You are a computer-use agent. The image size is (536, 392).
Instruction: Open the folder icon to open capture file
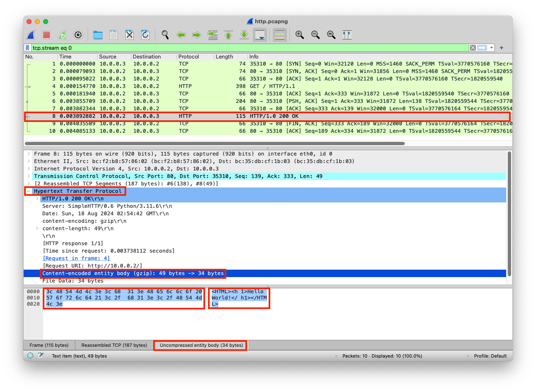[x=98, y=35]
